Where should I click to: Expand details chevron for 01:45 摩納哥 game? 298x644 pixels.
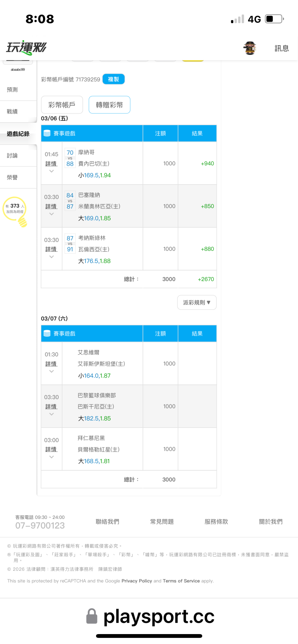[51, 171]
